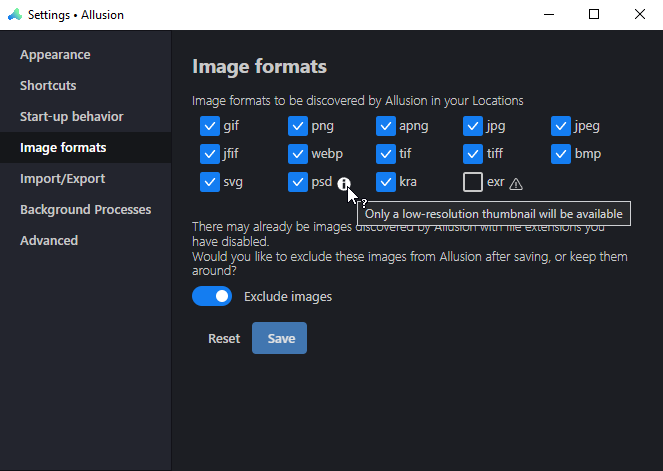The image size is (663, 471).
Task: Uncheck the kra format checkbox
Action: coord(386,182)
